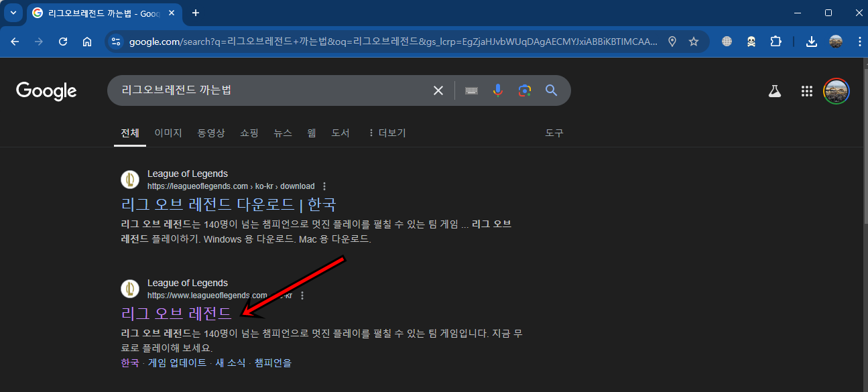Switch to the 웹 tab
Image resolution: width=868 pixels, height=392 pixels.
coord(312,133)
